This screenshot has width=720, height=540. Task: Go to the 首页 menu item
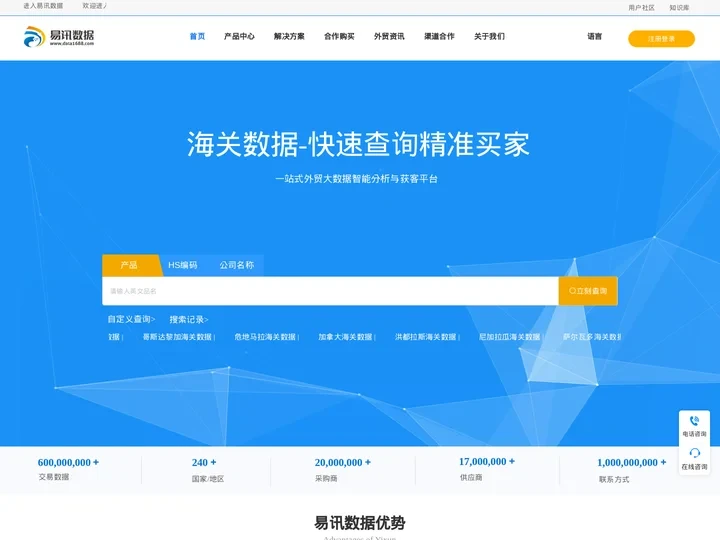pos(197,36)
